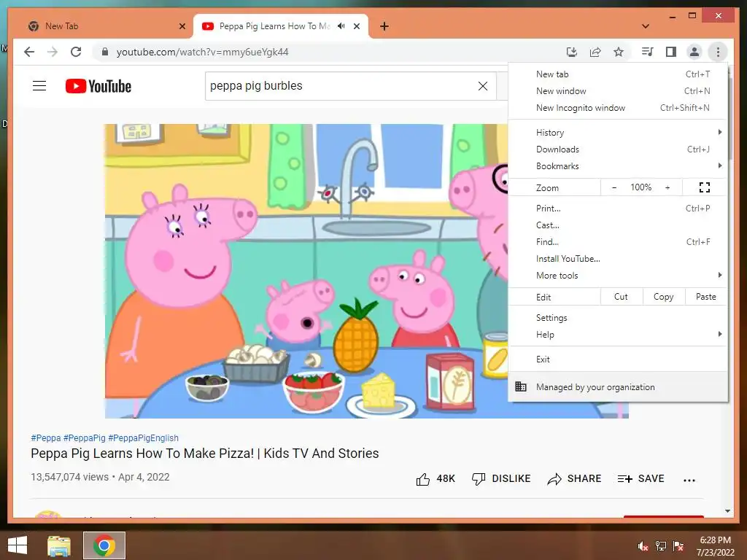
Task: Click the page scrollbar down arrow
Action: click(727, 511)
